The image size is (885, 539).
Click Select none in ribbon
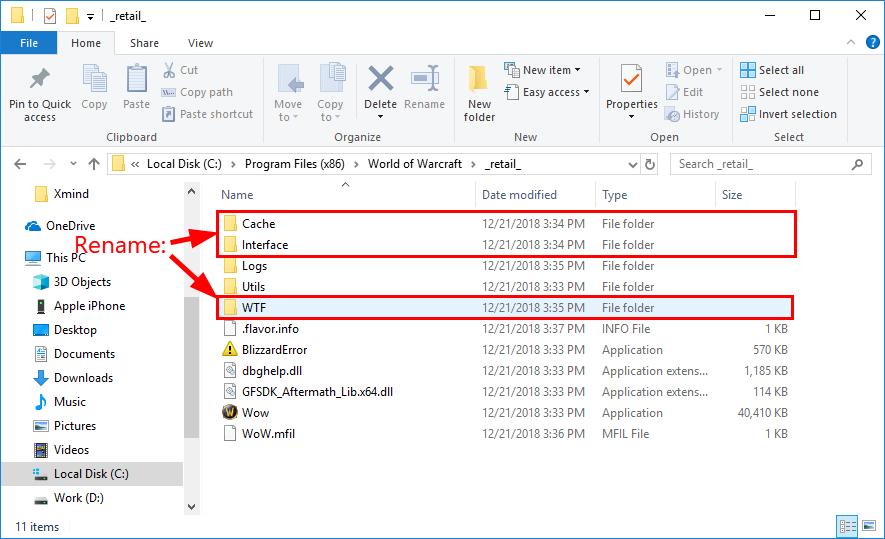pos(779,92)
